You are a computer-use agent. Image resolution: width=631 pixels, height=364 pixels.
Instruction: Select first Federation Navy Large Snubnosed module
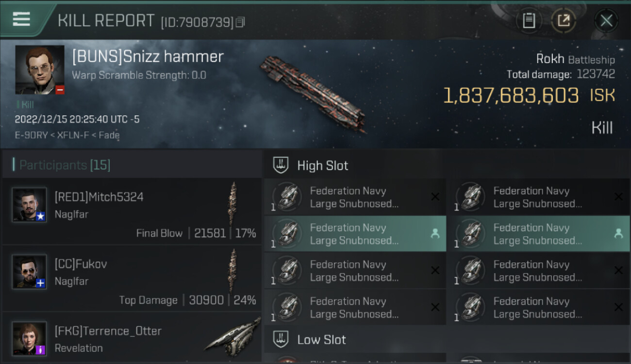click(355, 197)
